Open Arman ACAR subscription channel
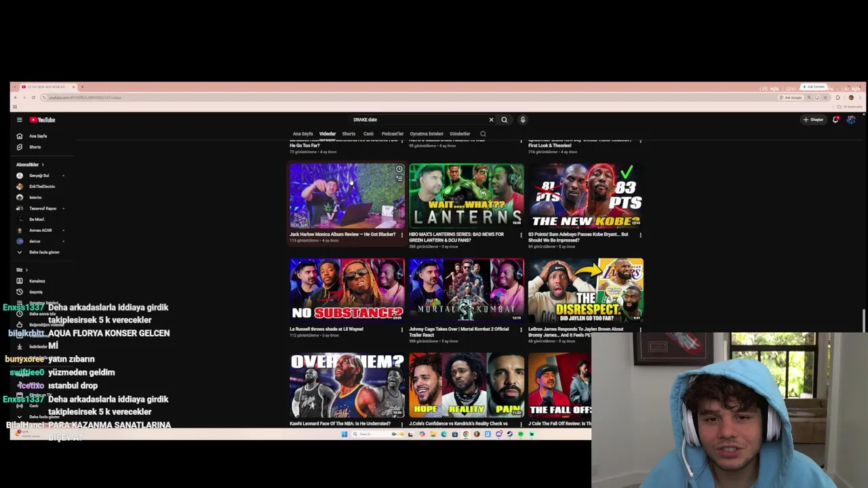 [40, 230]
